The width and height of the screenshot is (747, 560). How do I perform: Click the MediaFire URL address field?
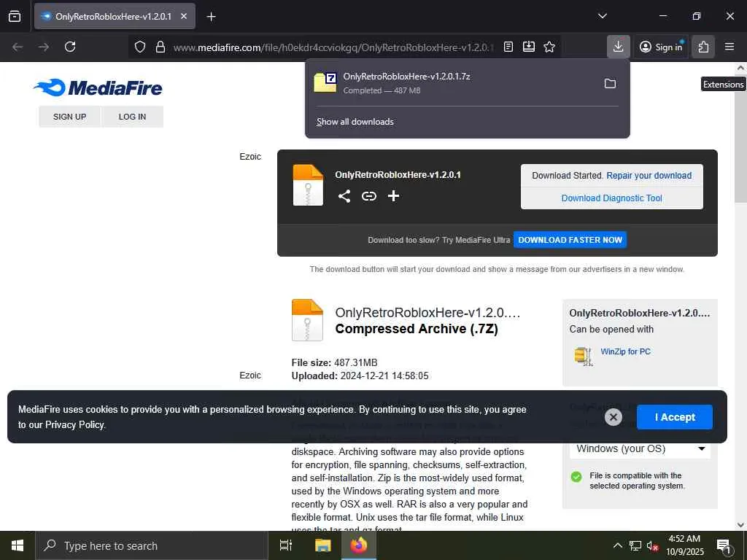333,47
